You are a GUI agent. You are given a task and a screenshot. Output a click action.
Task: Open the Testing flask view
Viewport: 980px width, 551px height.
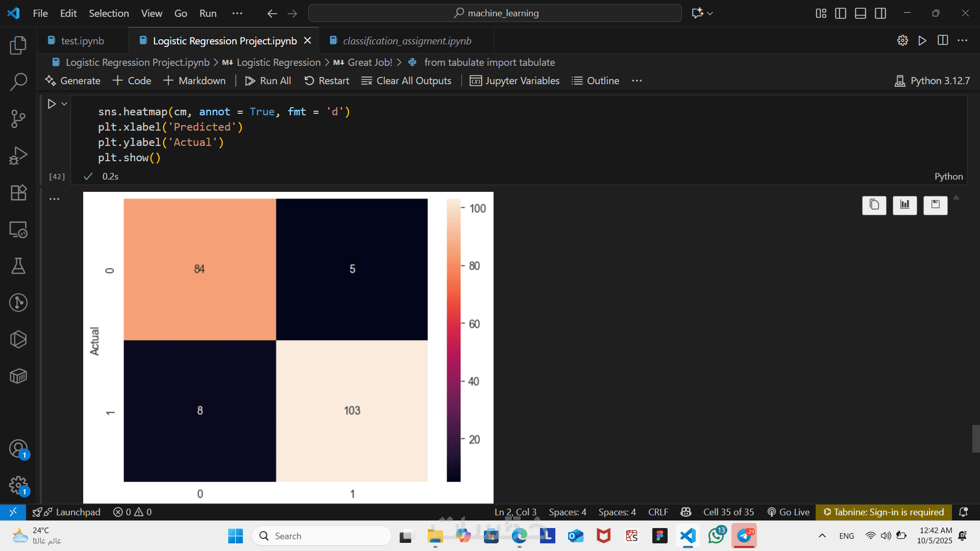(x=18, y=266)
